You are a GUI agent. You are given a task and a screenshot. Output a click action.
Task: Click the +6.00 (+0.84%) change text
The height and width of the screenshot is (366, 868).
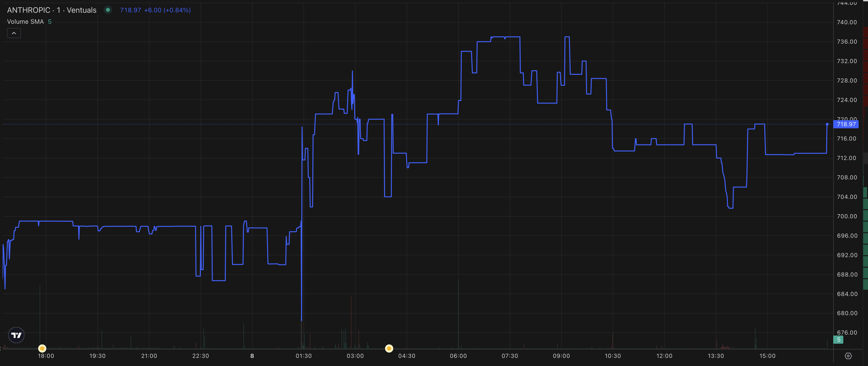point(167,10)
